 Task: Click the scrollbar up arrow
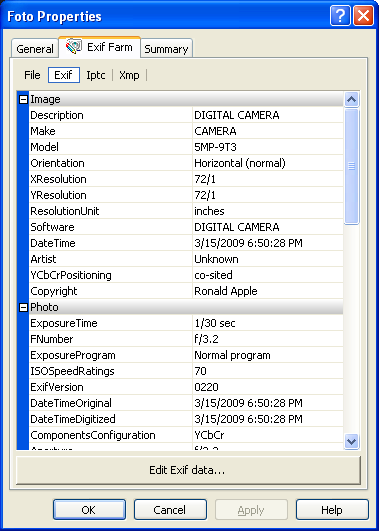[352, 99]
